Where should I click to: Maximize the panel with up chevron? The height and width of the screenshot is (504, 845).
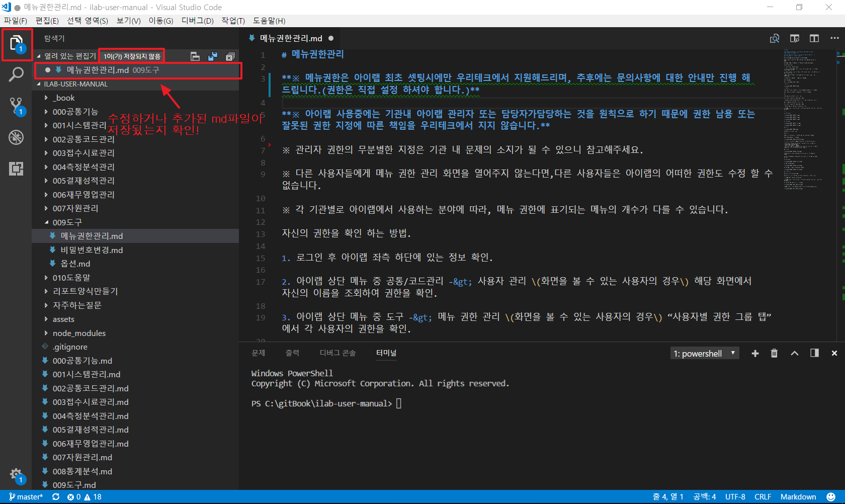tap(795, 354)
